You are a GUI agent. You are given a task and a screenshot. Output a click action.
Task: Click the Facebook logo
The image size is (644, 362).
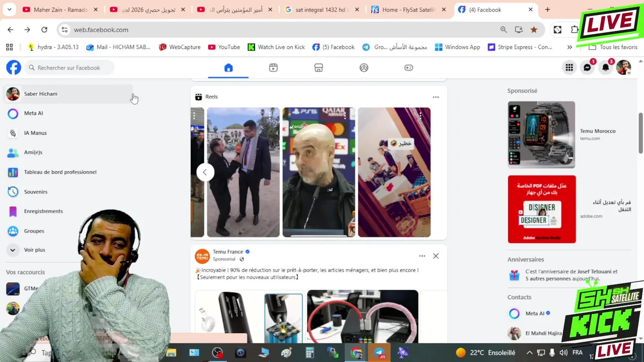[14, 67]
